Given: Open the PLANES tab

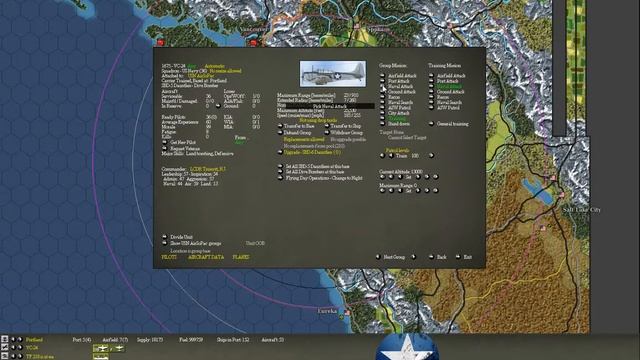Looking at the screenshot, I should pyautogui.click(x=241, y=257).
